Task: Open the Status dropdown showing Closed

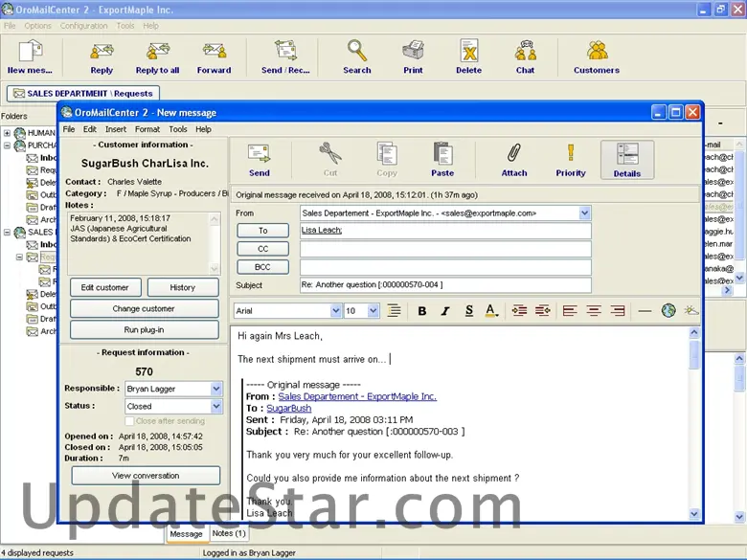Action: (x=216, y=406)
